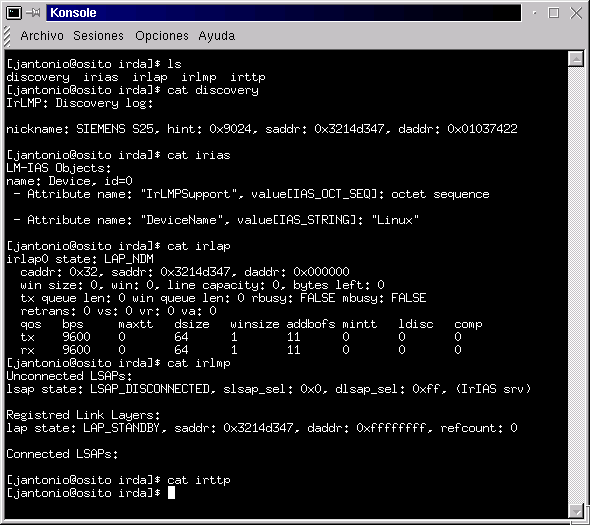The width and height of the screenshot is (590, 525).
Task: Close the Konsole window
Action: 576,13
